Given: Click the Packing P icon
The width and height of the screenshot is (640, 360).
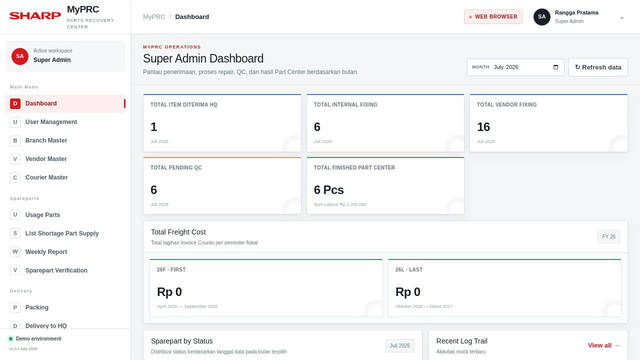Looking at the screenshot, I should click(15, 307).
